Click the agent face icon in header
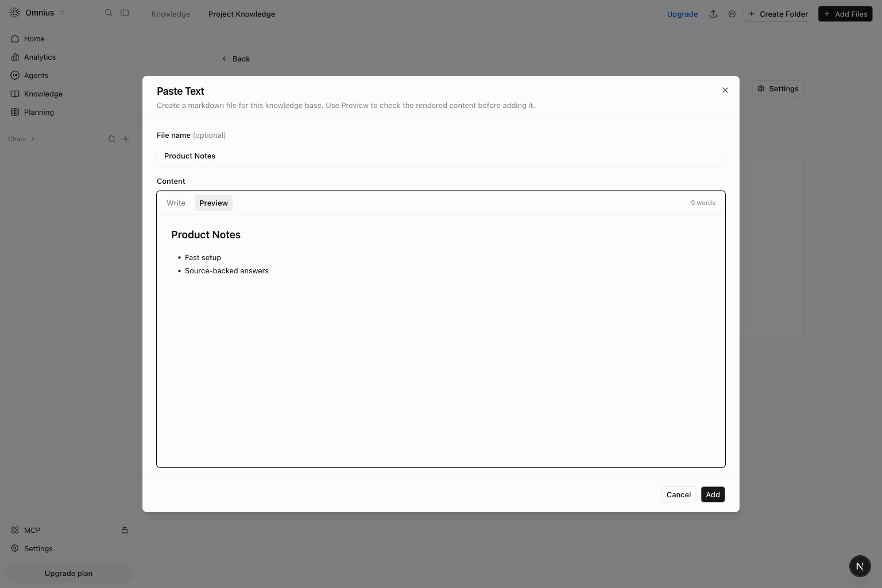This screenshot has height=588, width=882. click(x=732, y=14)
